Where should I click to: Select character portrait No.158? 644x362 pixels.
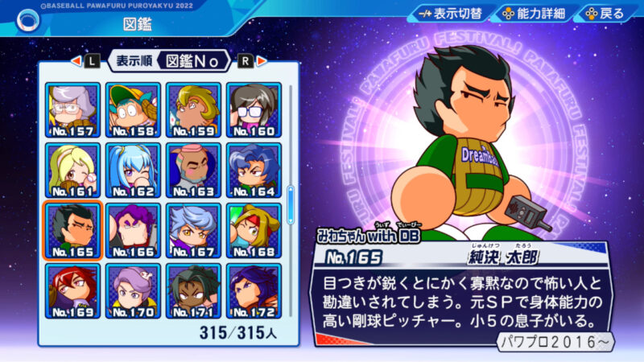pos(133,110)
